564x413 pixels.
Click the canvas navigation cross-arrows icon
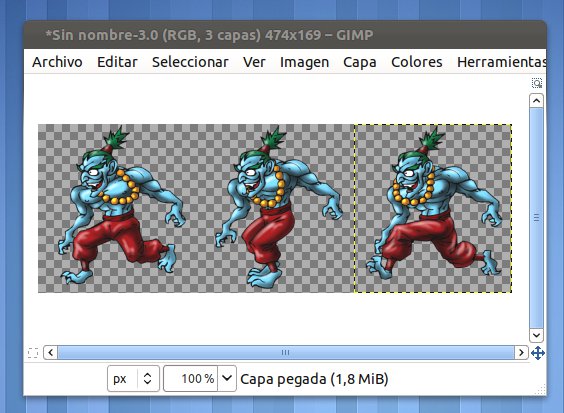(538, 353)
